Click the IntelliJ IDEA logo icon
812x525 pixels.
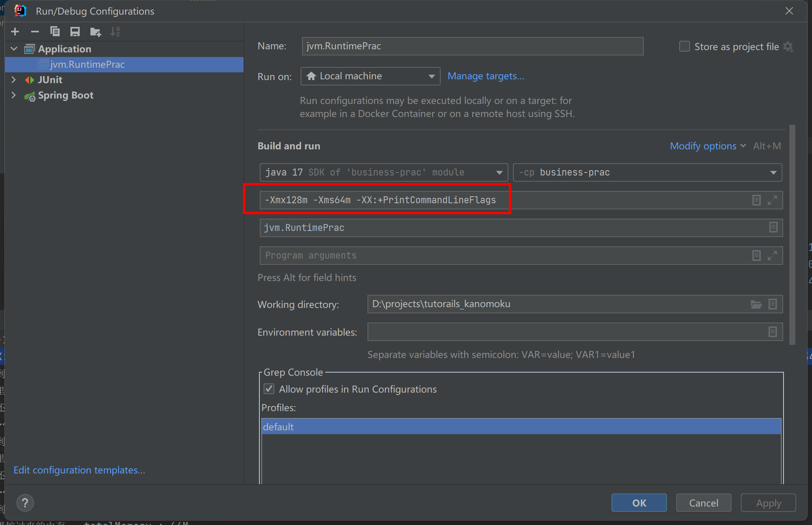[x=20, y=11]
